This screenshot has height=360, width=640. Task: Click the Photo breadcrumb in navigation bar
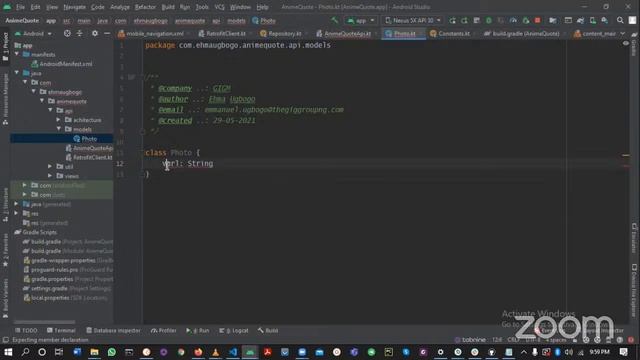pos(264,20)
